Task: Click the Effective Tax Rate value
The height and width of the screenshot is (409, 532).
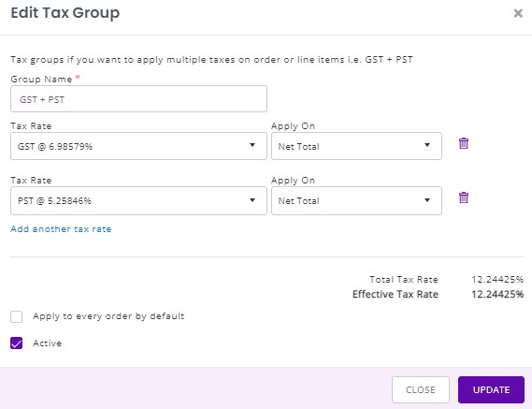Action: coord(497,294)
